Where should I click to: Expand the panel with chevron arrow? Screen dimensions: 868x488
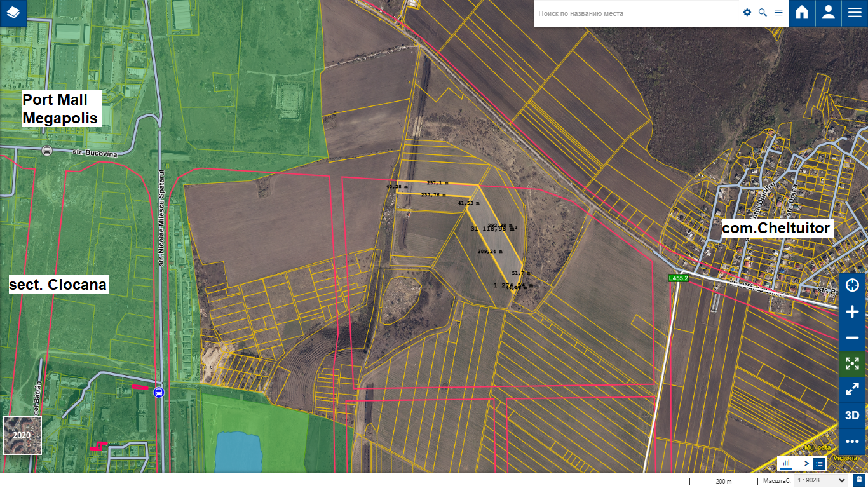click(806, 463)
